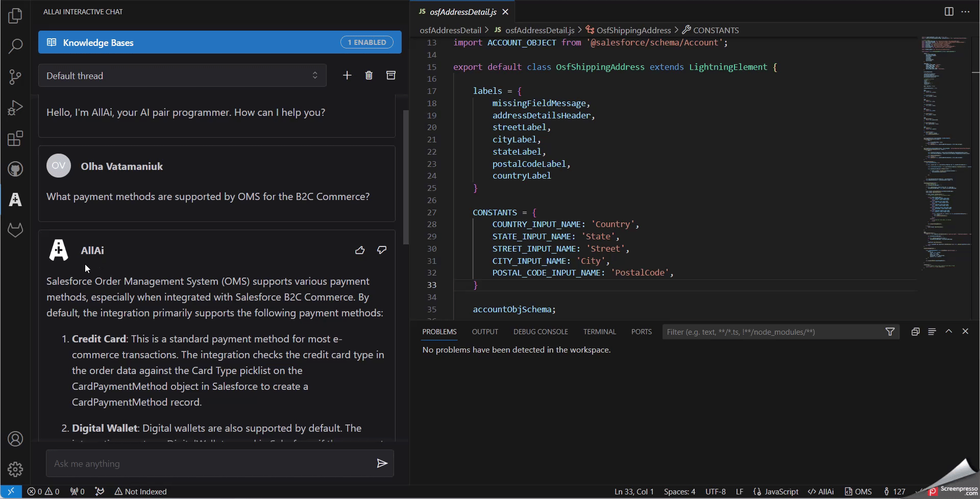Screen dimensions: 980x499
Task: Switch to the DEBUG CONSOLE tab
Action: 540,331
